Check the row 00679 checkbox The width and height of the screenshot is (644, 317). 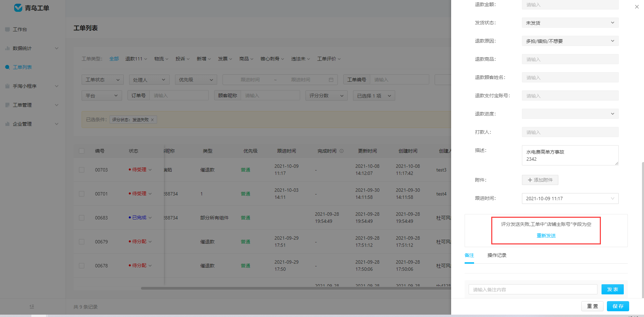point(82,242)
